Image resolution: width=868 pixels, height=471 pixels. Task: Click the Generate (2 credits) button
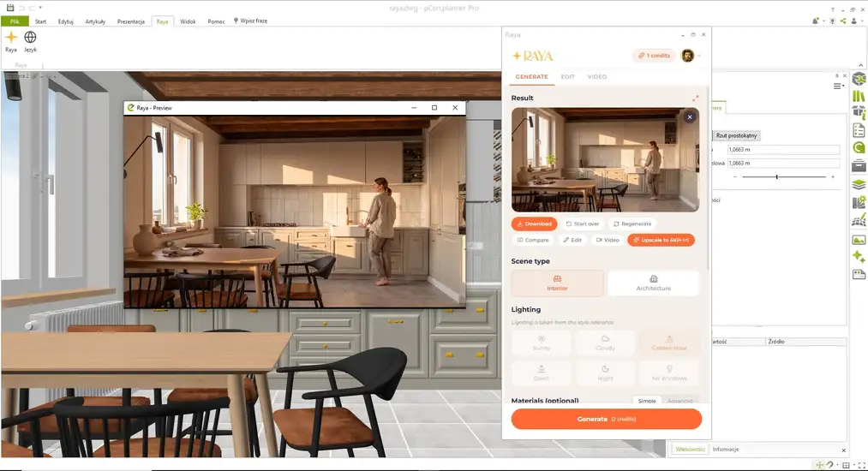point(606,419)
